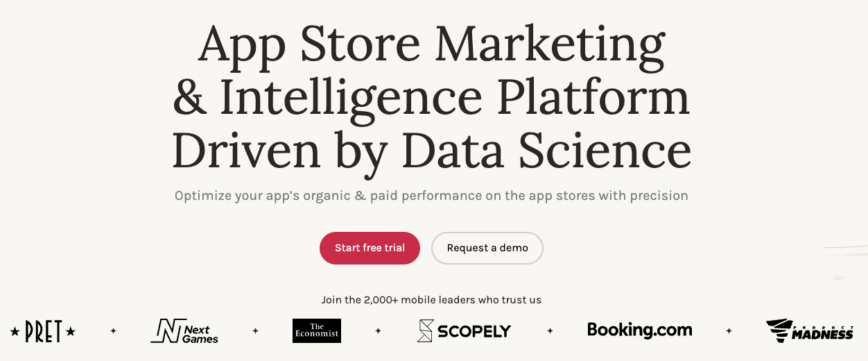Click the chart curve line near Jan
The width and height of the screenshot is (868, 361).
846,248
